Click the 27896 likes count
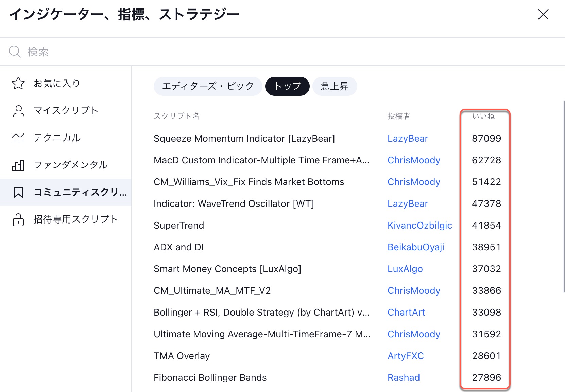The image size is (565, 392). coord(486,378)
